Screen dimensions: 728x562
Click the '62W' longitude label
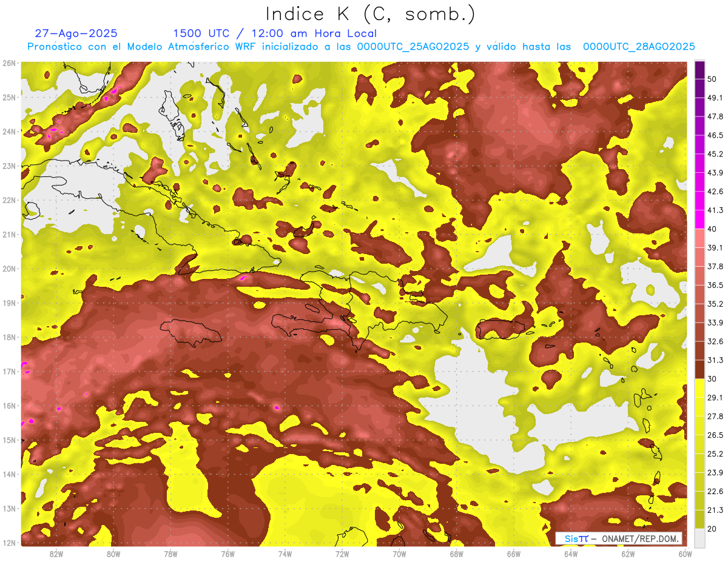click(628, 554)
